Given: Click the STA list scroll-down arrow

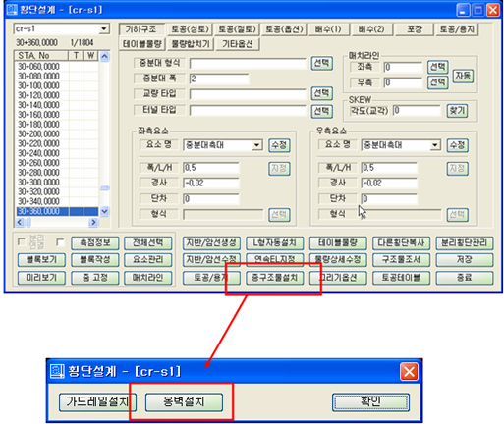Looking at the screenshot, I should point(104,211).
